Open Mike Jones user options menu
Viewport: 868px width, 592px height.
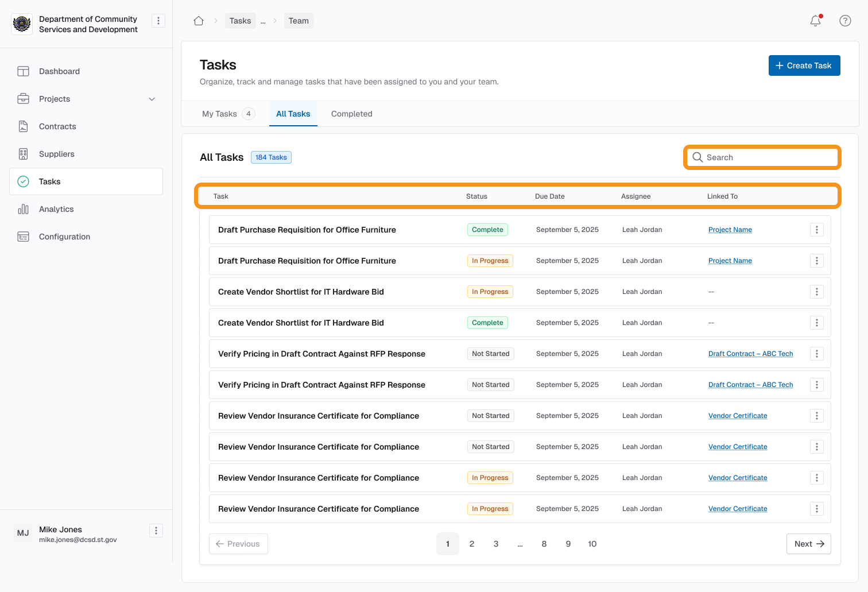point(156,531)
